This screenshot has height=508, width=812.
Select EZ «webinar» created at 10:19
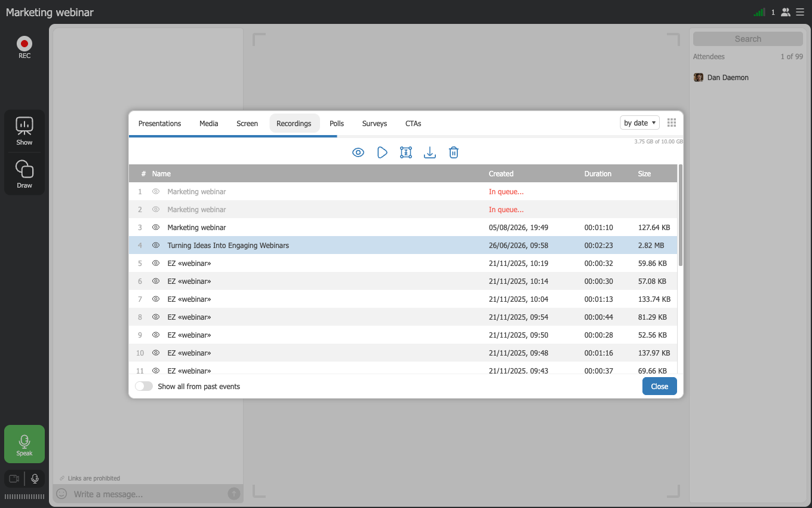point(403,263)
